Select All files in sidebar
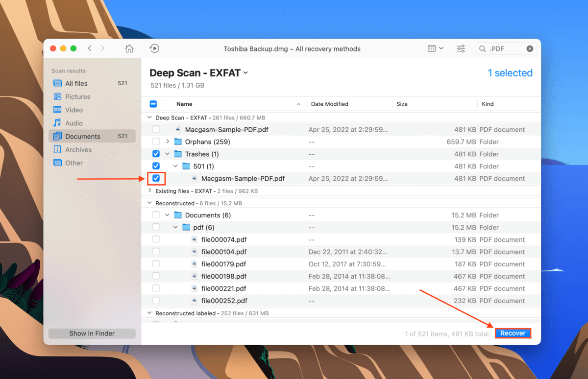Screen dimensions: 588x379 tap(92, 83)
